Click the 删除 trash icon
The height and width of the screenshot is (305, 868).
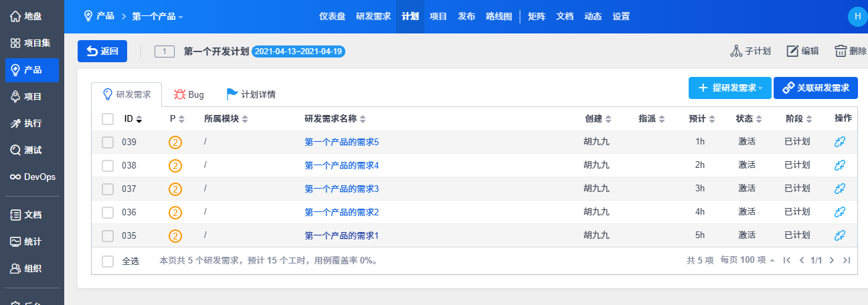coord(841,52)
